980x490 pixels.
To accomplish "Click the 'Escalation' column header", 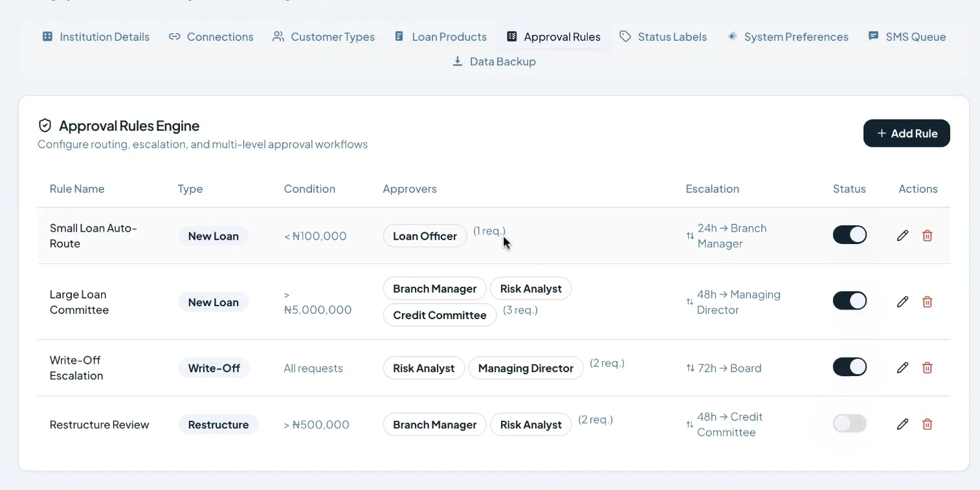I will 712,189.
